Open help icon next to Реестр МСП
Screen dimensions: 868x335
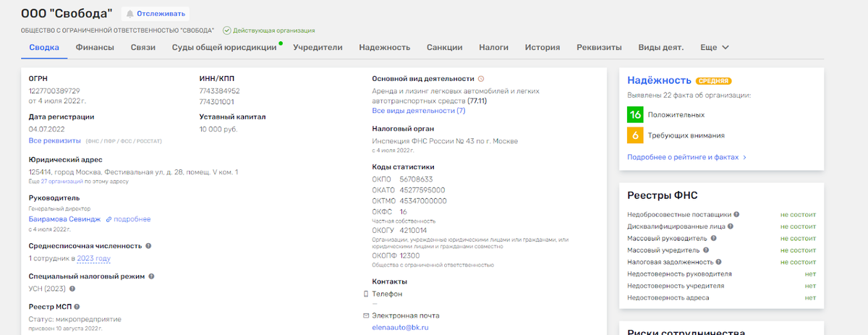point(77,307)
